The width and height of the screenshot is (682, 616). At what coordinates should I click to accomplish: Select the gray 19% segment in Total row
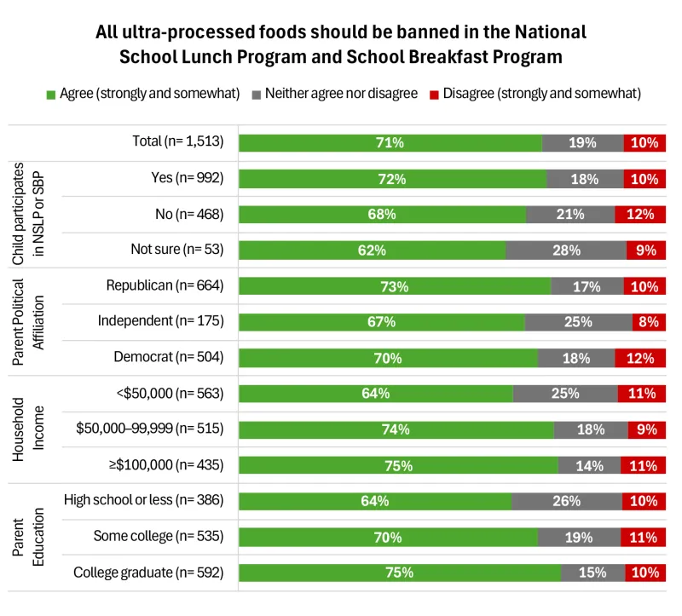(x=582, y=143)
